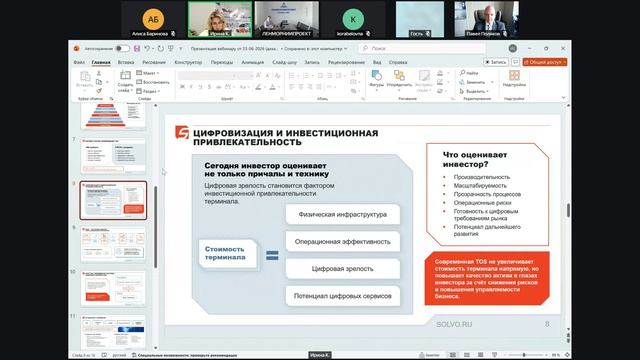Open the Макет layout dropdown
Image resolution: width=640 pixels, height=360 pixels.
pyautogui.click(x=148, y=73)
